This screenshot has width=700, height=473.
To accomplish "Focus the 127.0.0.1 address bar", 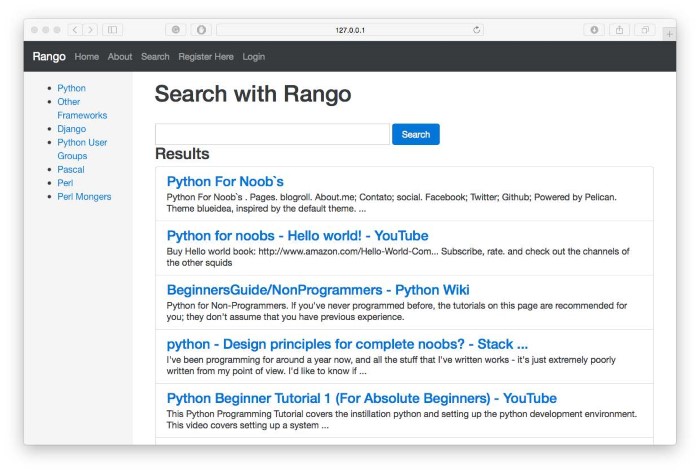I will click(x=350, y=30).
